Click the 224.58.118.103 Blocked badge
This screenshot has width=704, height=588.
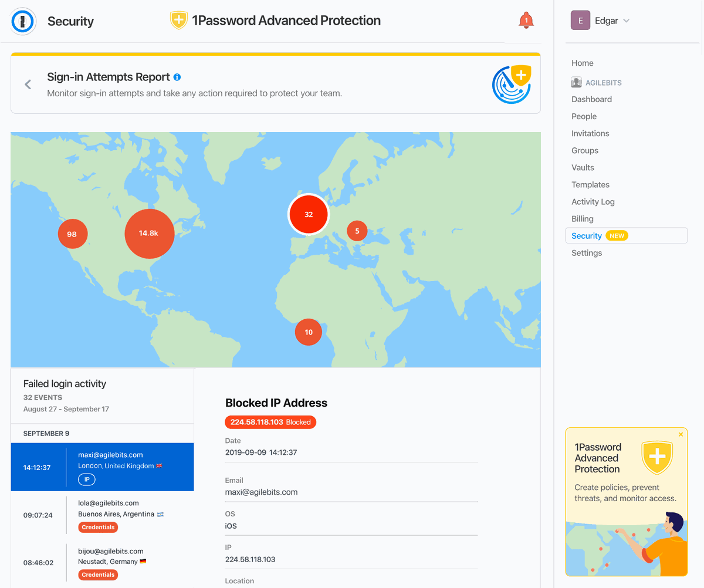point(270,422)
